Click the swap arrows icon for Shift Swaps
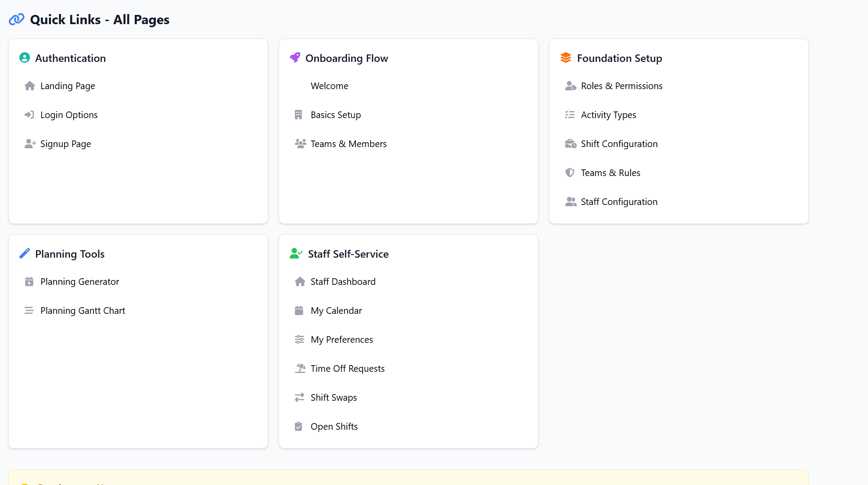Image resolution: width=868 pixels, height=485 pixels. (299, 398)
